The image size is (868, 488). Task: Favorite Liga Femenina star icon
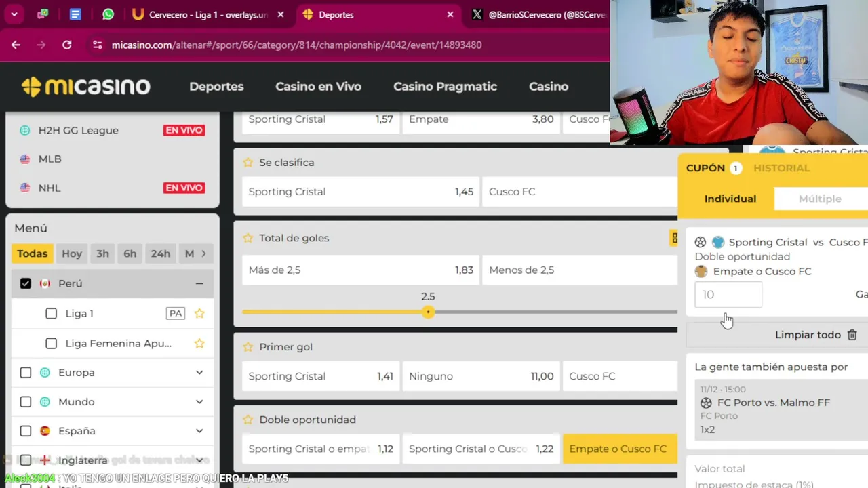tap(199, 344)
